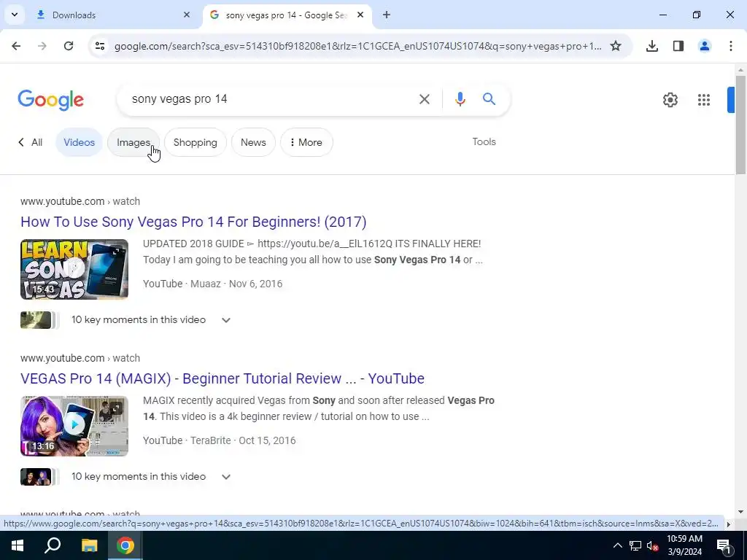
Task: Open a new browser tab
Action: pyautogui.click(x=387, y=15)
